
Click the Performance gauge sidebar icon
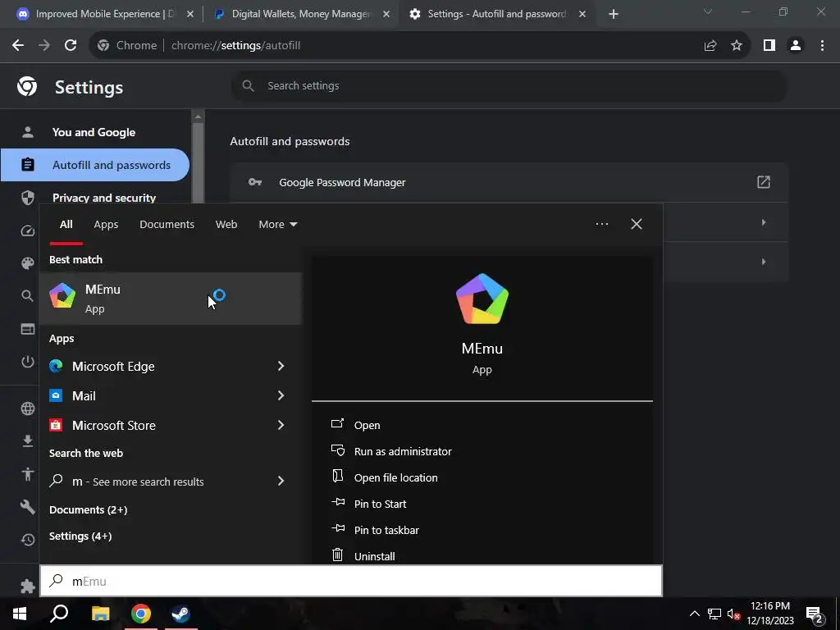coord(28,231)
